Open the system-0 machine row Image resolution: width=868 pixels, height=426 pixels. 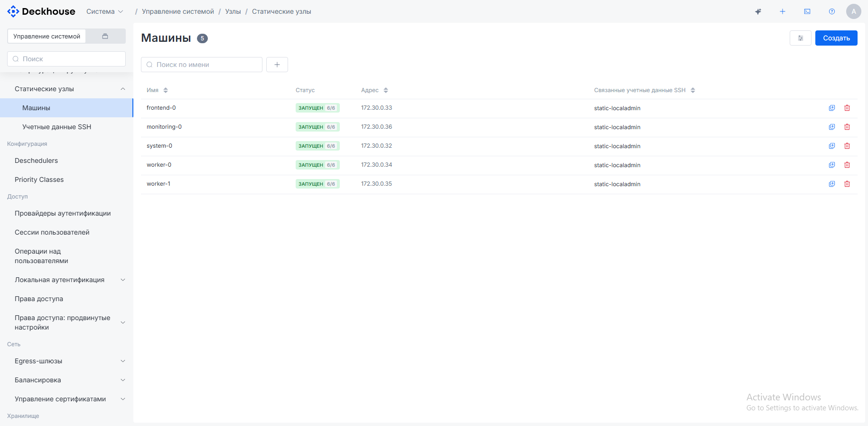499,146
